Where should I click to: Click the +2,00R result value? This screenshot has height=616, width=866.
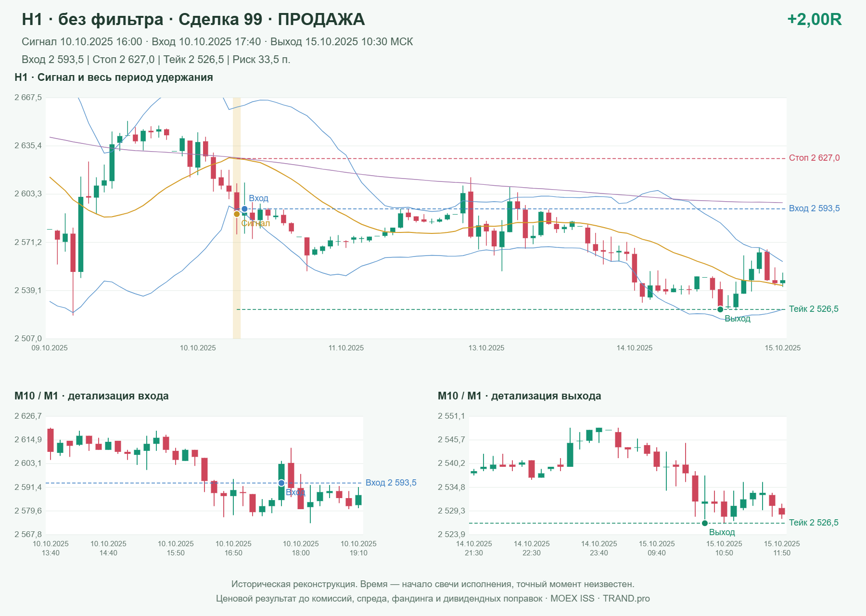814,19
